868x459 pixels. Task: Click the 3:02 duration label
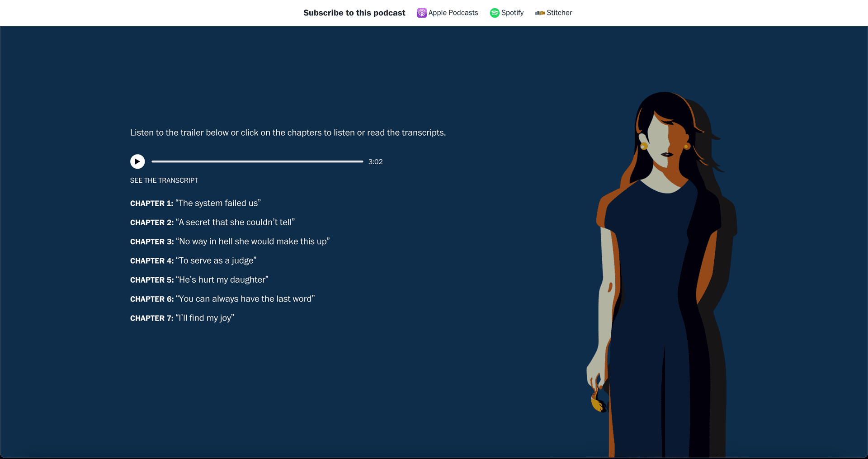pyautogui.click(x=375, y=161)
